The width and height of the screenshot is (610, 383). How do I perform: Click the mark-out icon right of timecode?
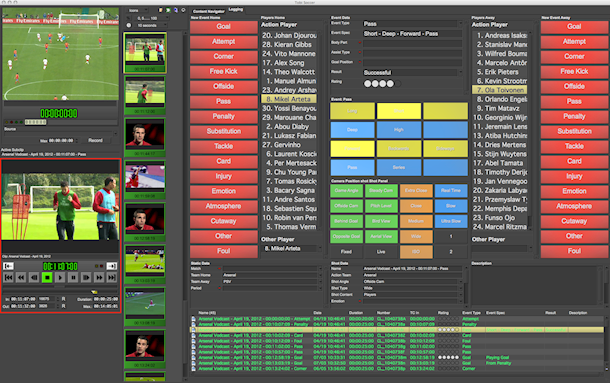click(111, 266)
